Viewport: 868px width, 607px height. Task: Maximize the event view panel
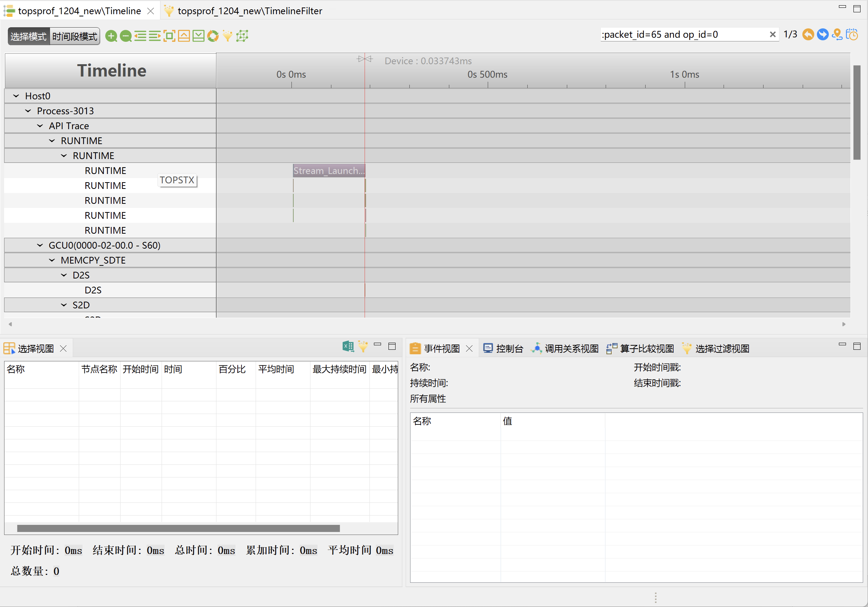(857, 346)
